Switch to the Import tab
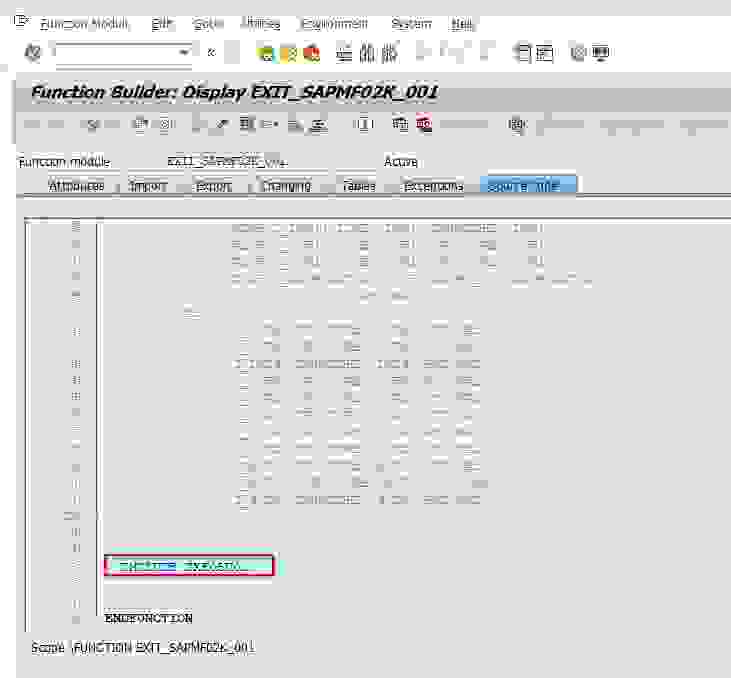Image resolution: width=731 pixels, height=678 pixels. tap(147, 187)
